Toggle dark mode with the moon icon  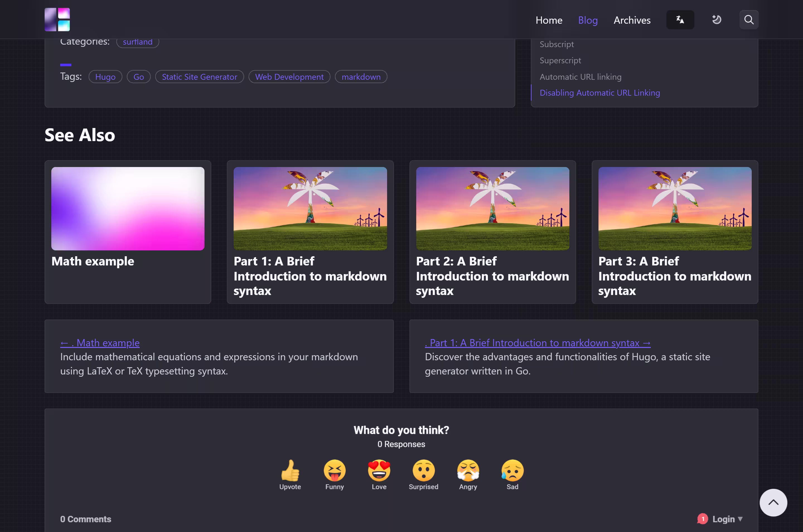(717, 19)
